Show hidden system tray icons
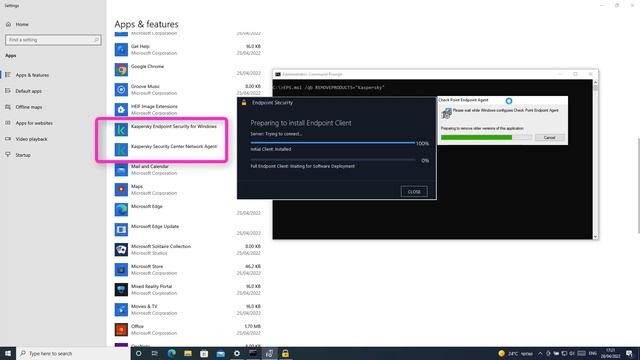 [x=540, y=353]
